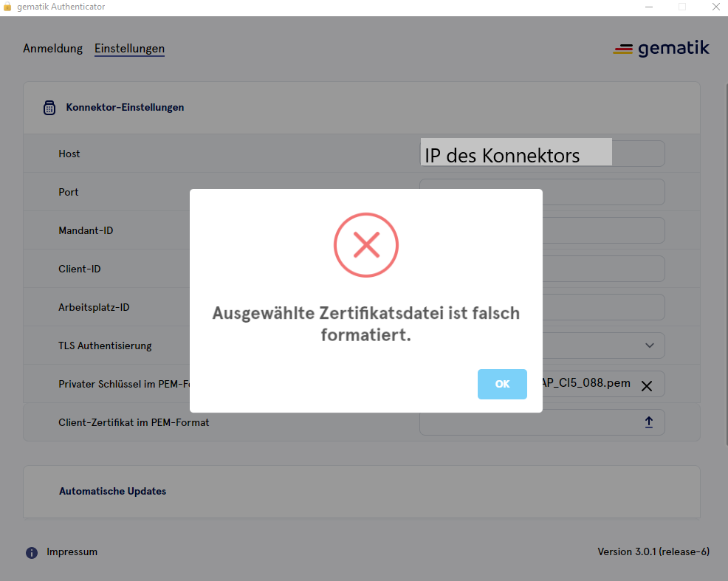This screenshot has width=728, height=581.
Task: Click OK in the certificate error dialog
Action: (502, 384)
